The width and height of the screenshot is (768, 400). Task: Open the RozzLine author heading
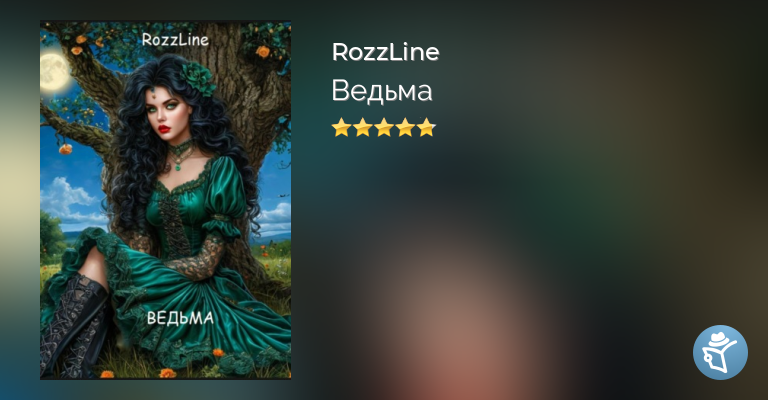pyautogui.click(x=385, y=51)
